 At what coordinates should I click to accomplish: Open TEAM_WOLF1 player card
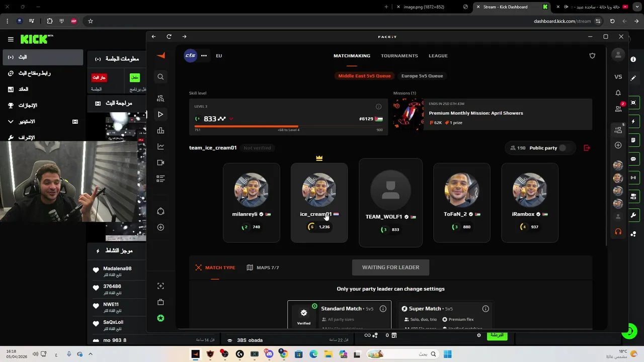pos(390,203)
